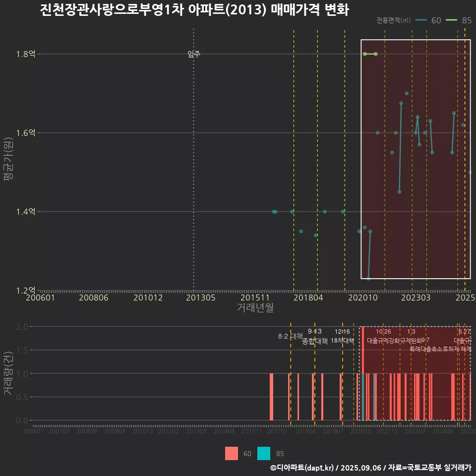The image size is (476, 476).
Task: Click the 12·16 18차대책 policy annotation
Action: coord(342,336)
